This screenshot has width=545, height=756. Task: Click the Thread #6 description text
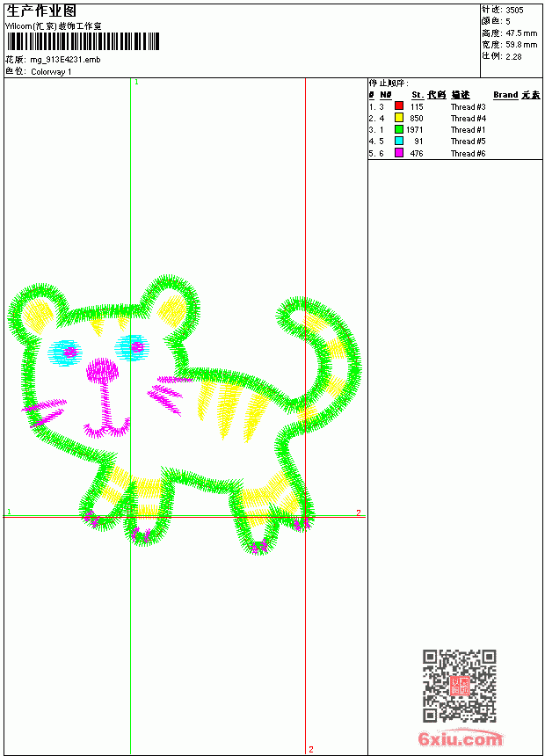coord(468,153)
